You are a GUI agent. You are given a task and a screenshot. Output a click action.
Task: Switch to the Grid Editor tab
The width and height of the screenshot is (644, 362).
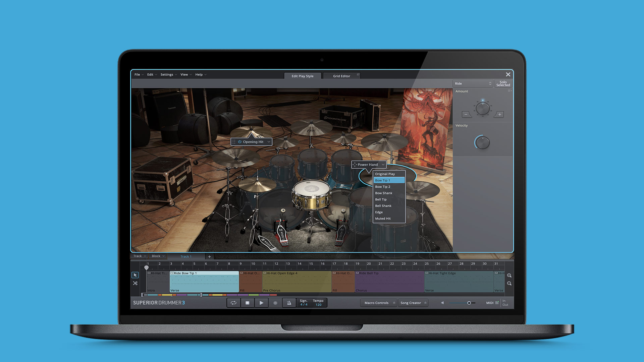click(341, 76)
